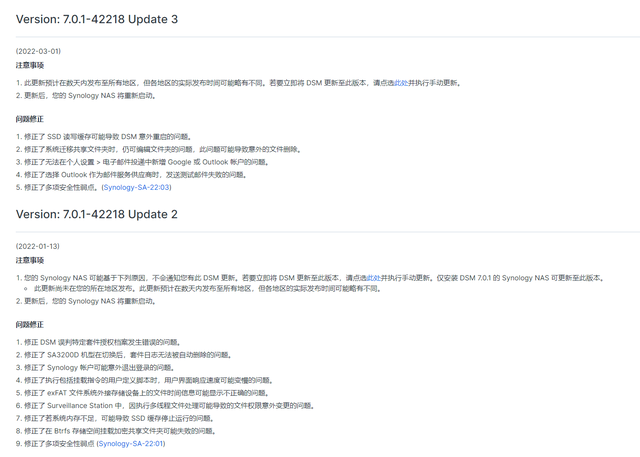Click the Update 2 note: 更新后 Synology NAS 将重新启动
640x457 pixels.
(86, 301)
